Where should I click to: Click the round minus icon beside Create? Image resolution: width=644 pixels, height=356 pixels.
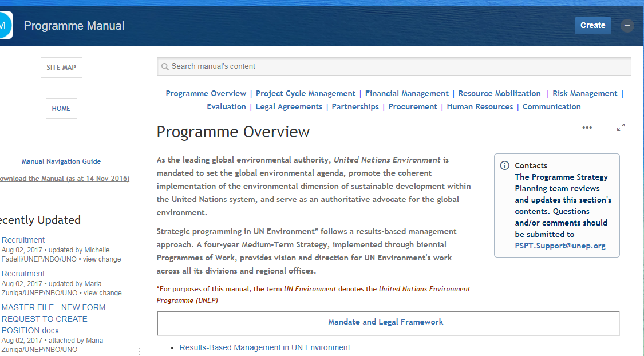627,25
